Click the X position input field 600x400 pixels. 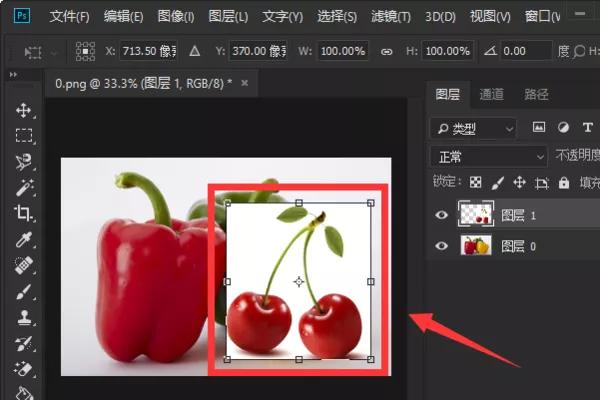click(149, 51)
